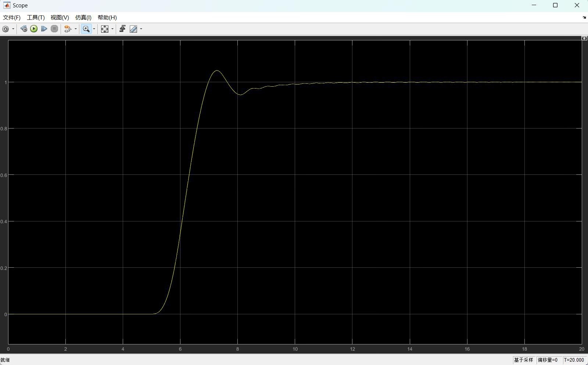The width and height of the screenshot is (588, 365).
Task: Click the y-axis tick label 0.6
Action: click(4, 175)
